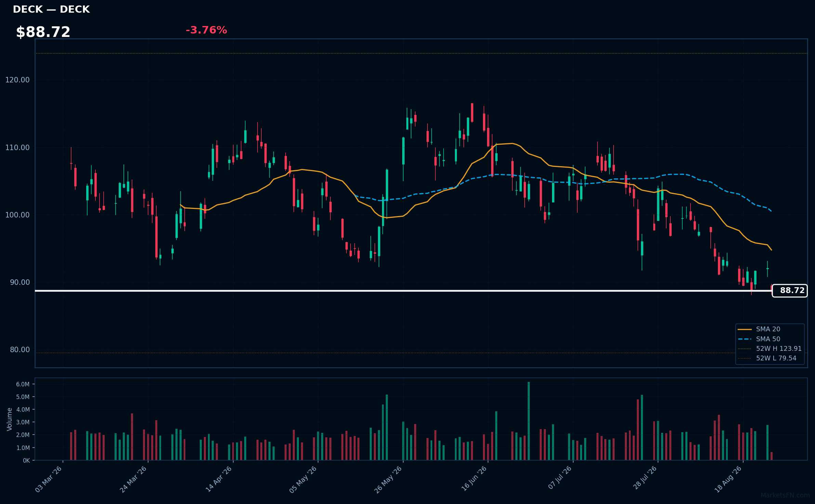The height and width of the screenshot is (504, 815).
Task: Click the 120.00 price axis label
Action: [x=17, y=80]
